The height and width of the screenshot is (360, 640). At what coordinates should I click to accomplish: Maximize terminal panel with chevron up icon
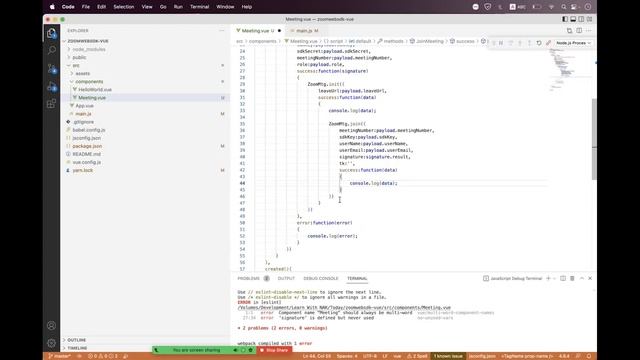click(x=582, y=278)
